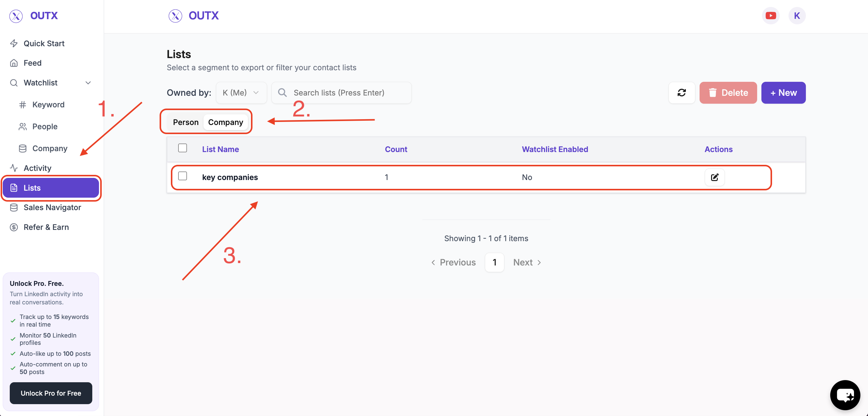Click the refresh lists icon button
The image size is (868, 416).
(681, 92)
